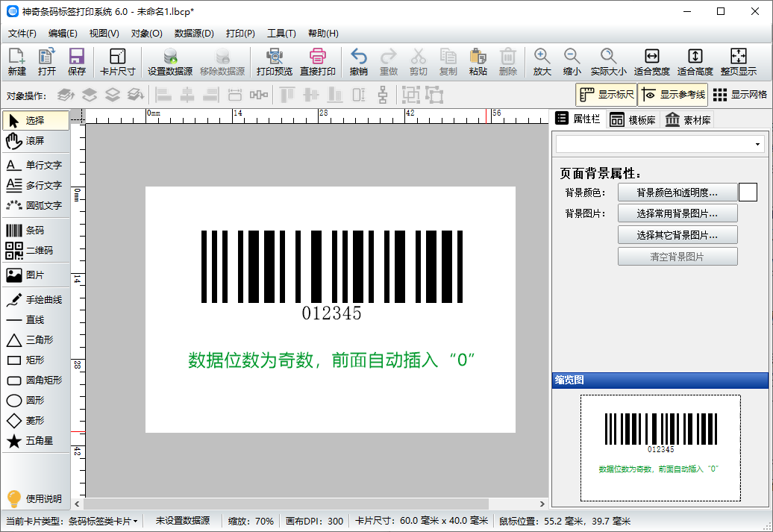This screenshot has height=532, width=773.
Task: Open the 工具(T) menu
Action: [281, 34]
